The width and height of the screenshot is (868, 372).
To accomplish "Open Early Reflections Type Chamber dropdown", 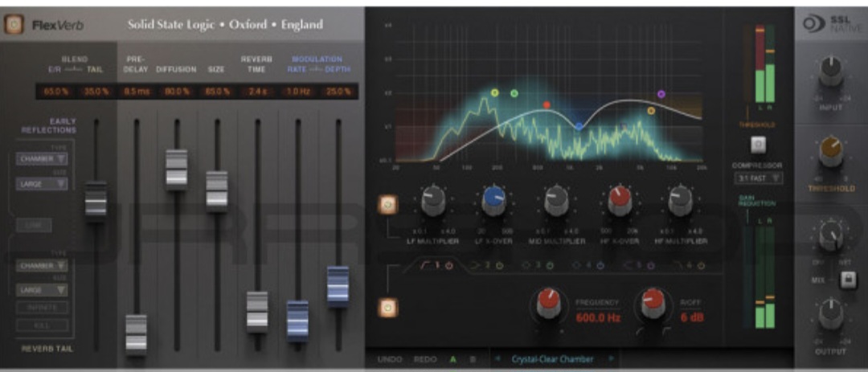I will (42, 159).
